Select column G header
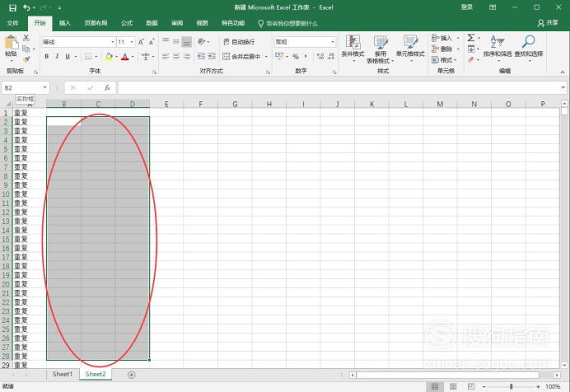The image size is (570, 392). (235, 105)
